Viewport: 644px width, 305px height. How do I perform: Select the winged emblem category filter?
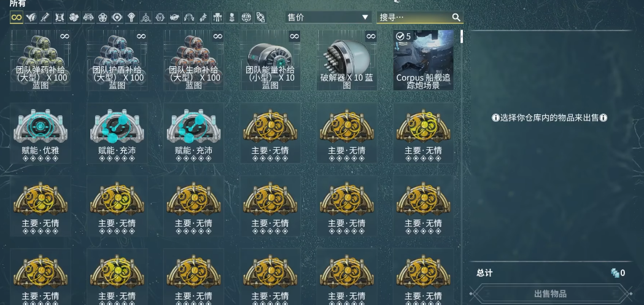click(31, 17)
